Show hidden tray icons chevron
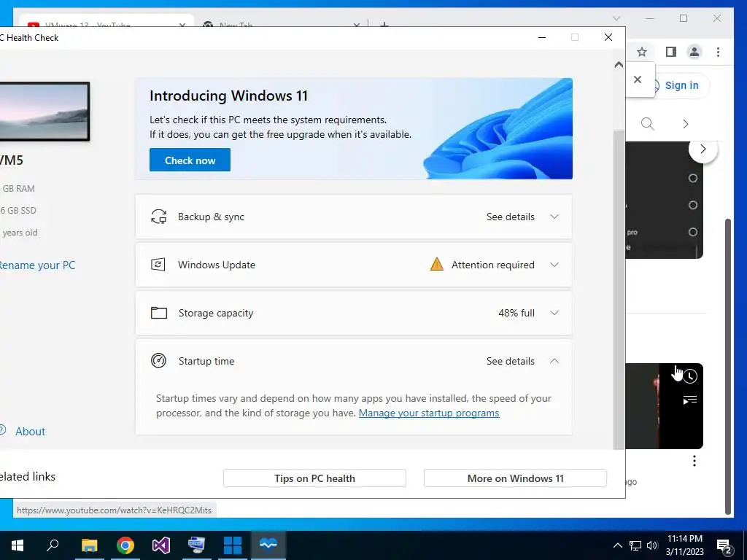747x560 pixels. pyautogui.click(x=617, y=545)
